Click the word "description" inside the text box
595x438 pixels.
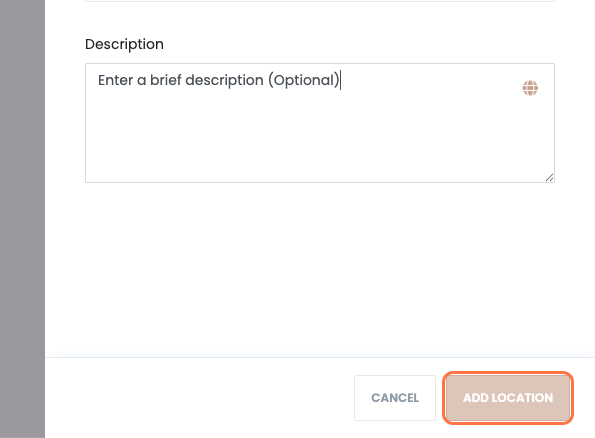click(x=224, y=80)
